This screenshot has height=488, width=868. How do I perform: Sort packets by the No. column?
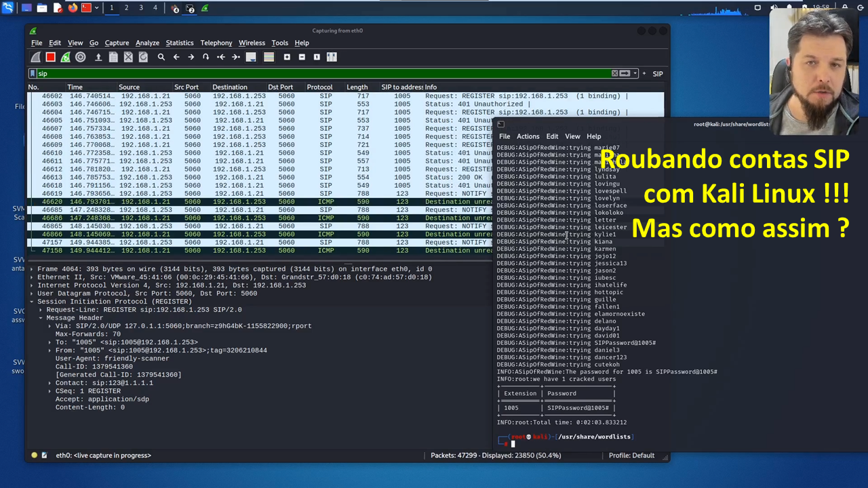33,87
